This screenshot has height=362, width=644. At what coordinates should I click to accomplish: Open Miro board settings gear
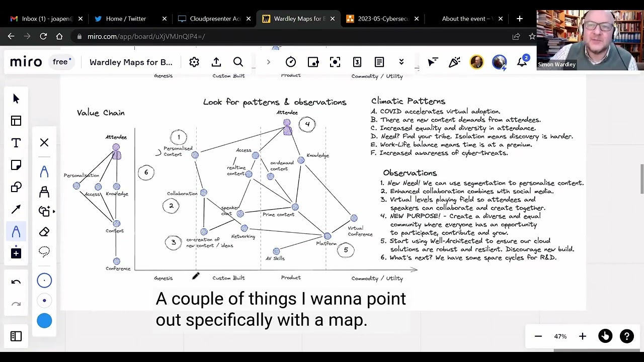click(x=194, y=62)
